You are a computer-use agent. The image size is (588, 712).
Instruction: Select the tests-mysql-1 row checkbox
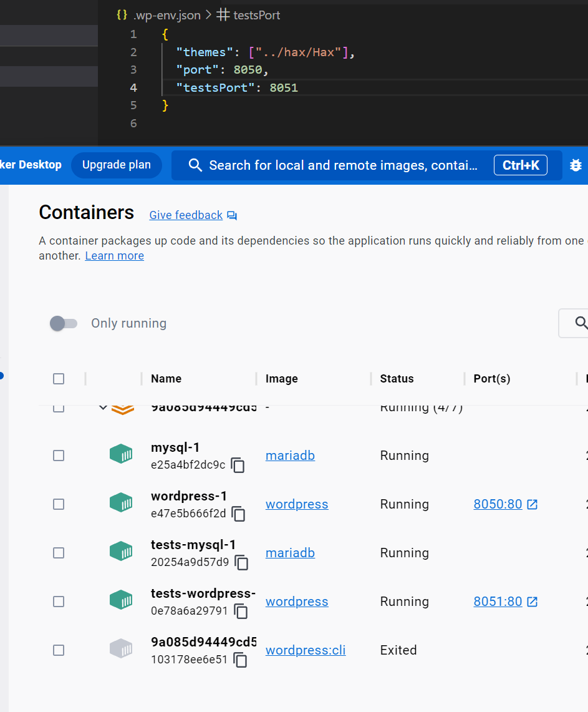coord(59,553)
